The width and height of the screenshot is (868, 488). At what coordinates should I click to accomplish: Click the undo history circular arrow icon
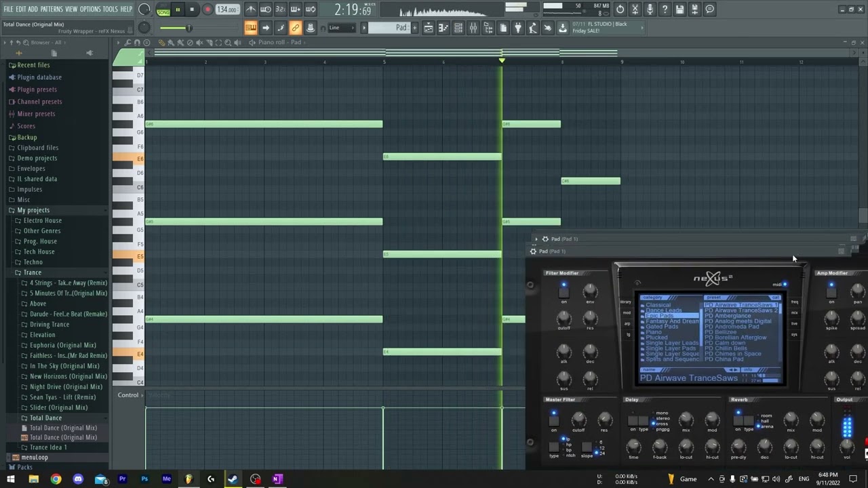620,9
